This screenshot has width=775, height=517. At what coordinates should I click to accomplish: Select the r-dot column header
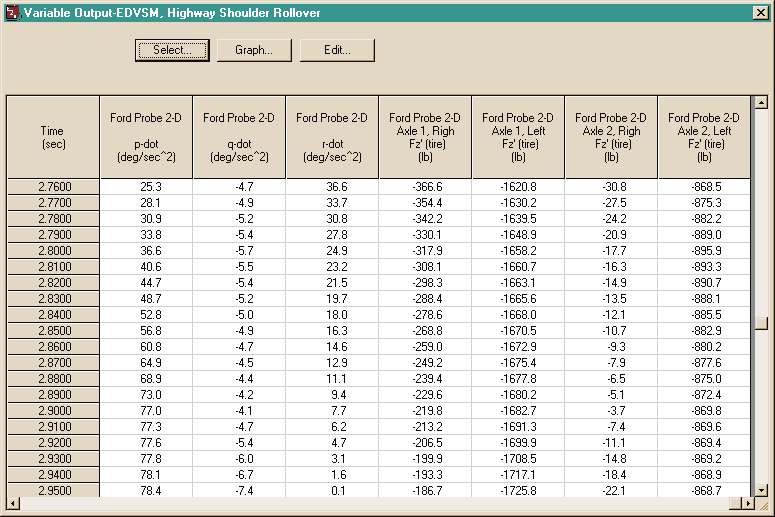(x=332, y=137)
